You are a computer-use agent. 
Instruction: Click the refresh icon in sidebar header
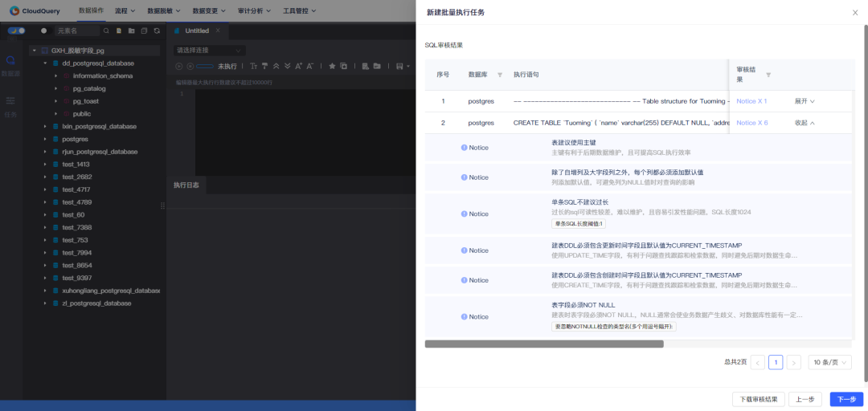click(x=157, y=31)
